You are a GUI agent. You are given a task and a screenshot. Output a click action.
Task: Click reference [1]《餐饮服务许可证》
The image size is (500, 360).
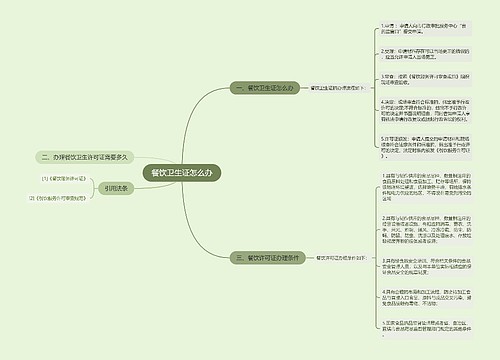point(63,179)
